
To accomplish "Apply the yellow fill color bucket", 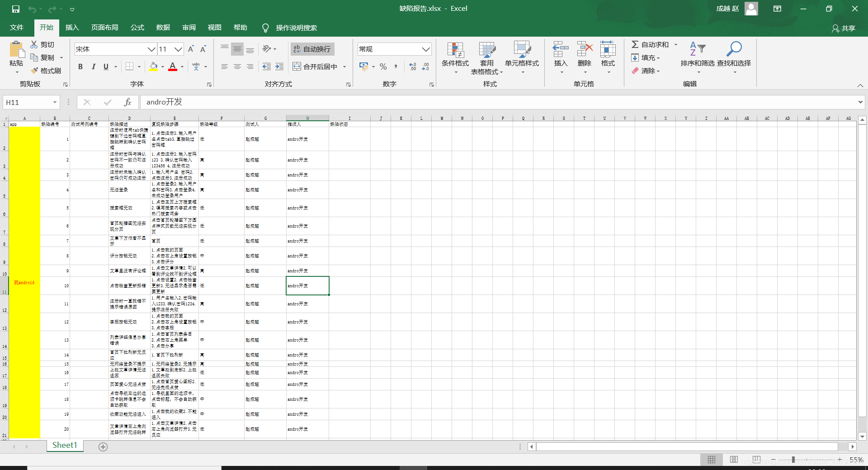I will 154,66.
